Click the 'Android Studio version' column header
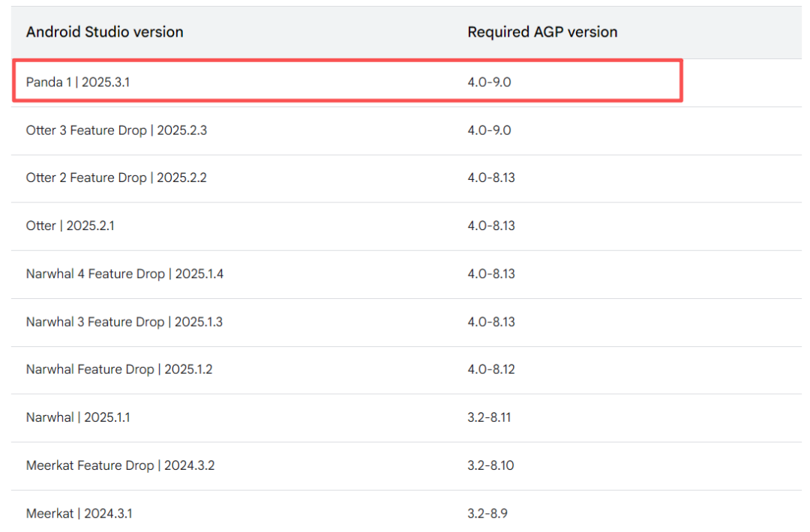The height and width of the screenshot is (532, 810). click(104, 32)
